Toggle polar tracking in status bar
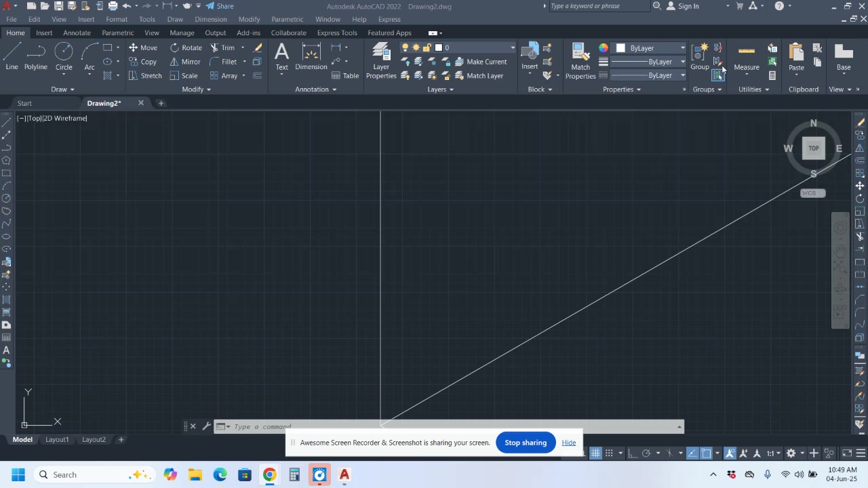Image resolution: width=868 pixels, height=488 pixels. [646, 453]
